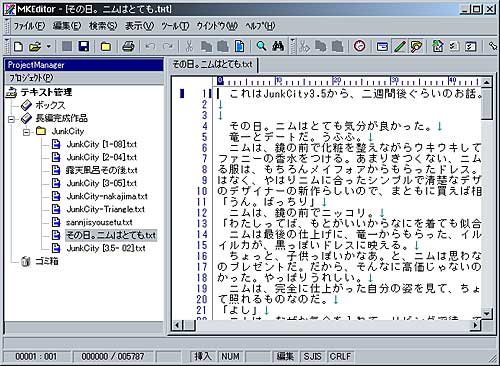Save the file with the floppy disk icon
500x366 pixels.
[x=84, y=46]
